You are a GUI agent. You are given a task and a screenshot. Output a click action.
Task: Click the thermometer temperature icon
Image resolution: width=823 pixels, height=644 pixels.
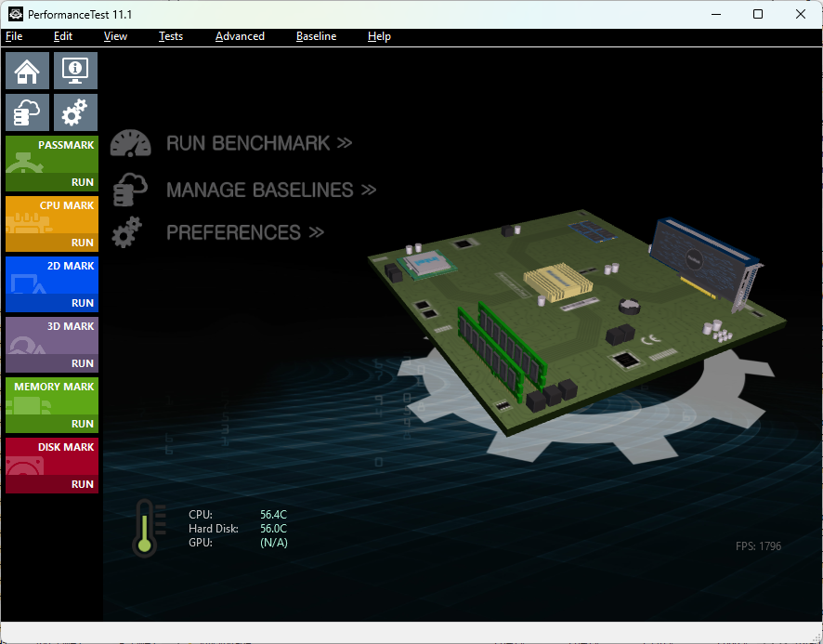click(144, 528)
